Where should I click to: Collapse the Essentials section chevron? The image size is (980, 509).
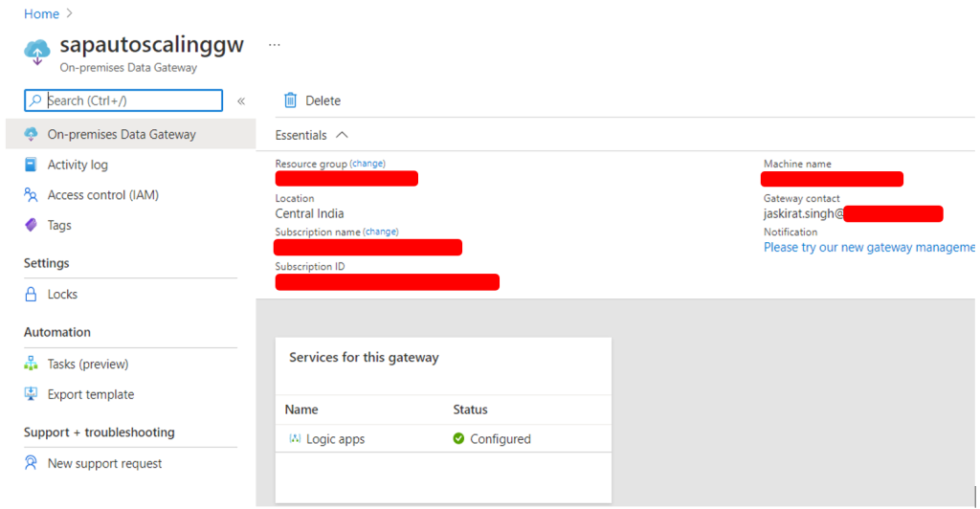(342, 135)
